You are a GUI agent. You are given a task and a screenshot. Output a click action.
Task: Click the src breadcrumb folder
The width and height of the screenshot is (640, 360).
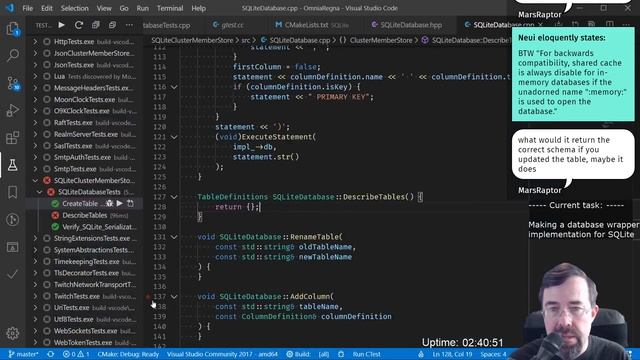click(x=245, y=40)
